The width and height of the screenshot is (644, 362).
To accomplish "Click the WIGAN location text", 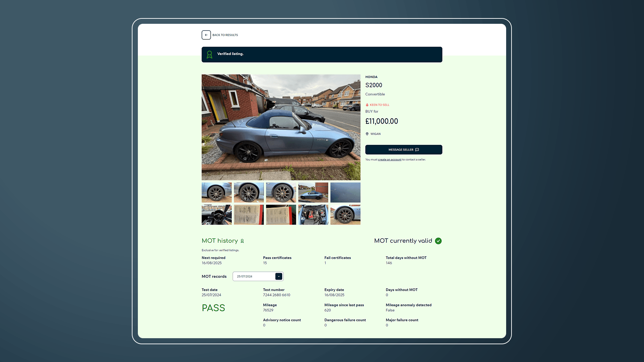I will click(x=376, y=134).
